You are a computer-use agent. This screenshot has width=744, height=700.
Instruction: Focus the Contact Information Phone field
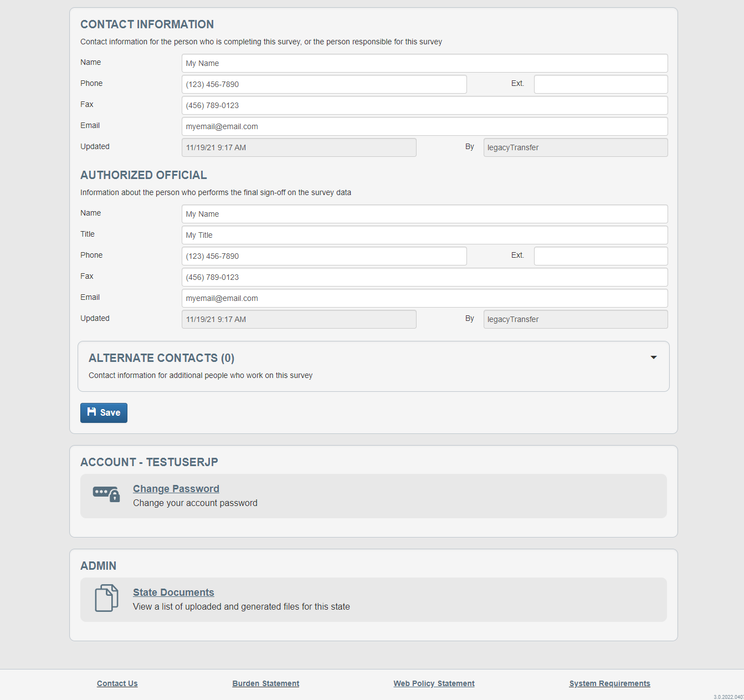coord(324,84)
